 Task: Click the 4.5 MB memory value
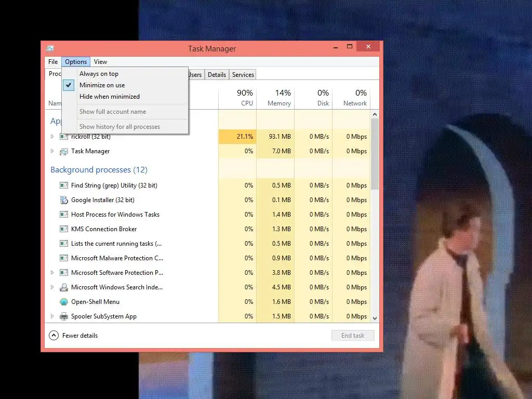[282, 287]
